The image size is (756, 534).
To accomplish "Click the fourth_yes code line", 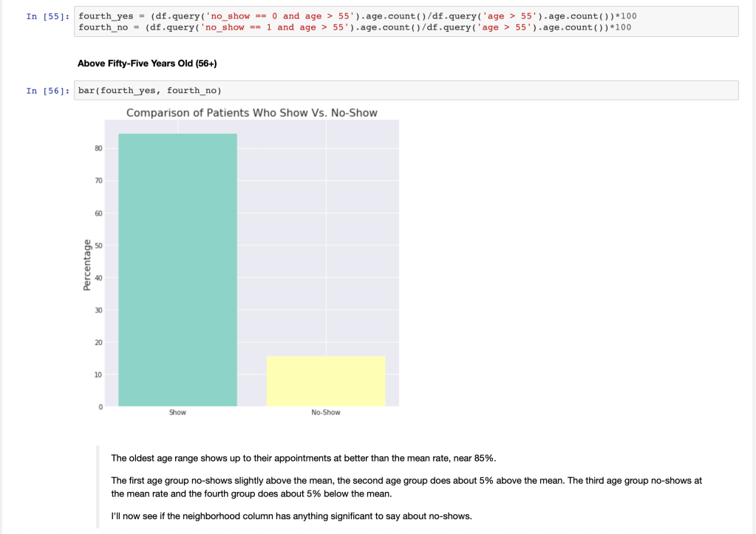I will (x=355, y=16).
